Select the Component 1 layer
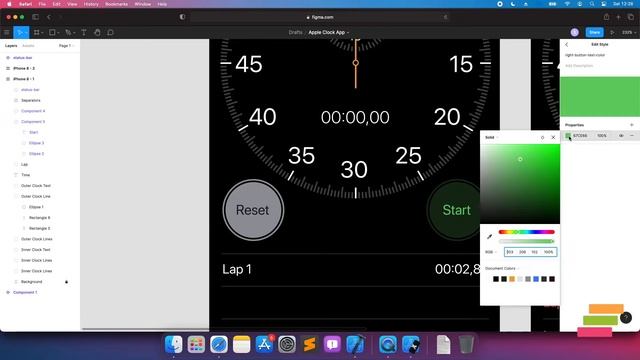 click(x=25, y=292)
